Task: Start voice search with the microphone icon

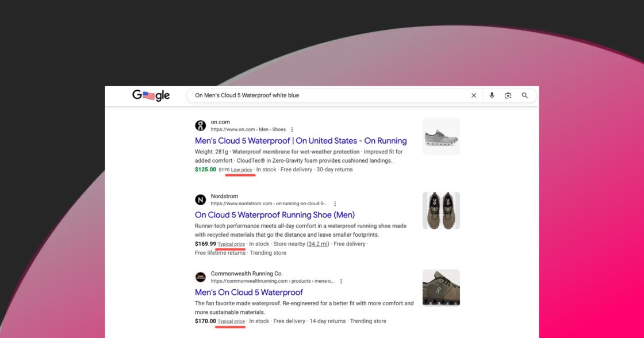Action: (492, 95)
